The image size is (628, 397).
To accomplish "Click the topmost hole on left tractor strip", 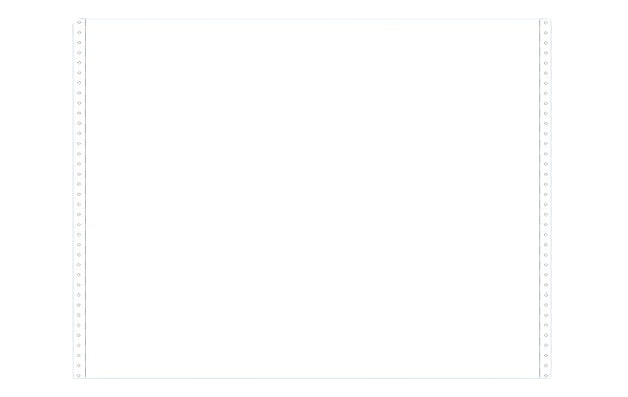I will [79, 22].
